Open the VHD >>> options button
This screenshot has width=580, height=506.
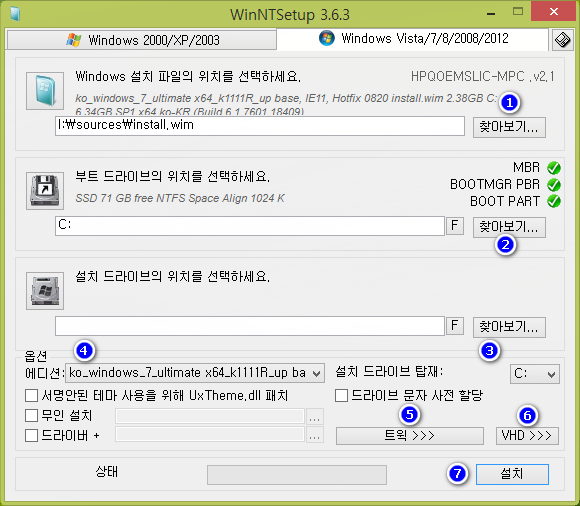point(527,436)
